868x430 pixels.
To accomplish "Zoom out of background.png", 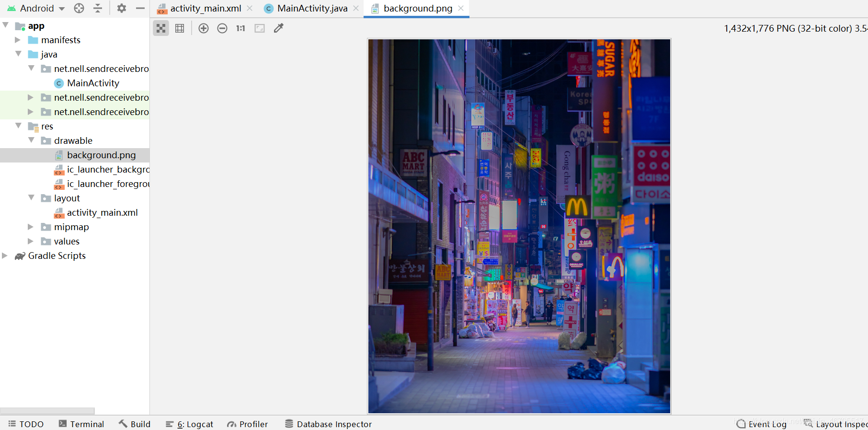I will (222, 28).
